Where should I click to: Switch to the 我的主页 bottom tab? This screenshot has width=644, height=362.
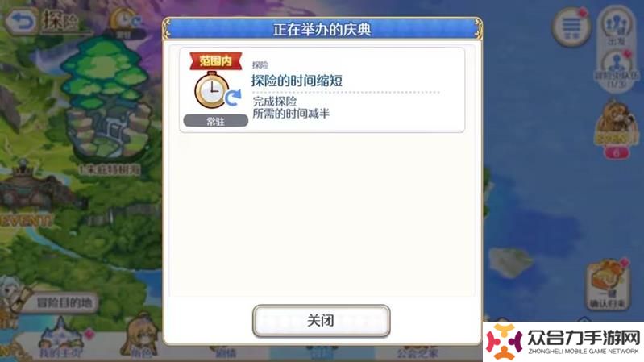click(60, 339)
